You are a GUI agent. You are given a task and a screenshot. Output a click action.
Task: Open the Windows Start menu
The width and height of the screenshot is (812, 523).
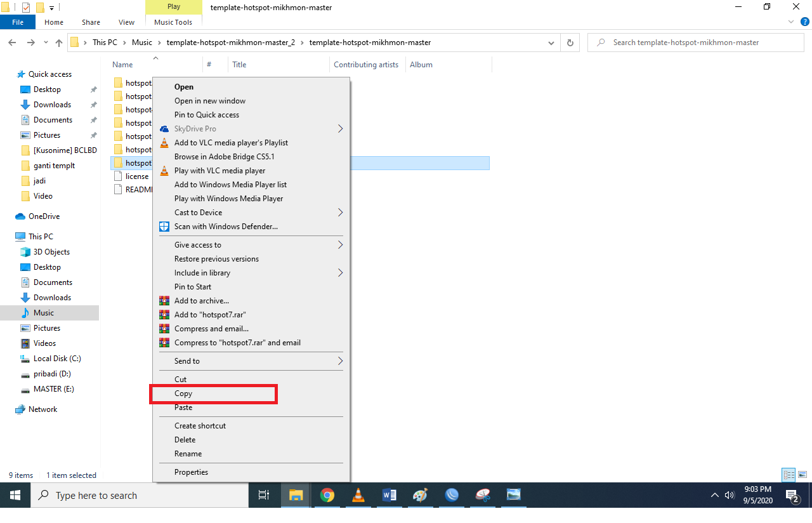15,495
